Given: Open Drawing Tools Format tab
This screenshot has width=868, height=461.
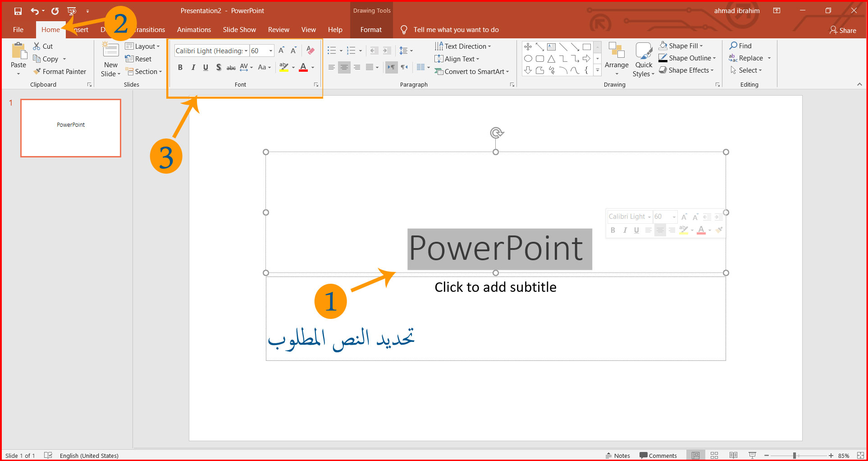Looking at the screenshot, I should (371, 30).
